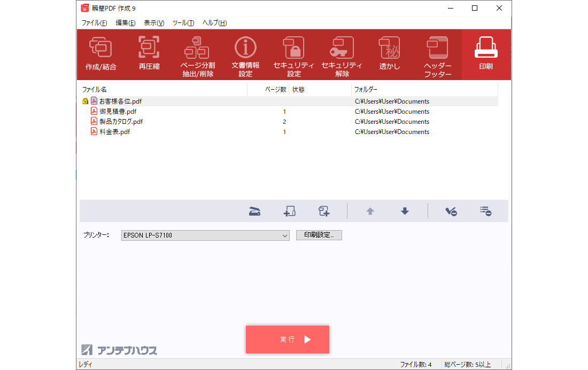Image resolution: width=588 pixels, height=370 pixels.
Task: Open the 作成/結合 create/merge tool
Action: point(101,54)
